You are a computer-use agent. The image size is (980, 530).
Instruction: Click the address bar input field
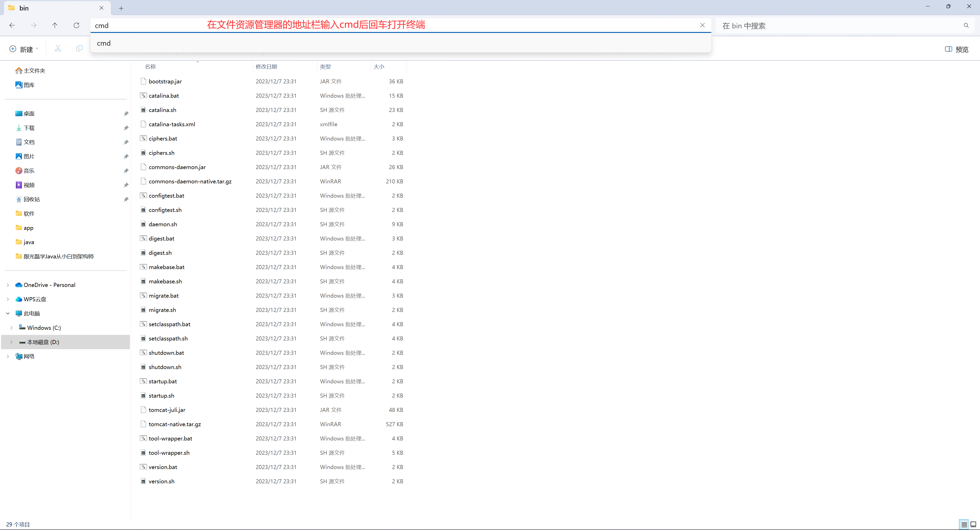pos(401,26)
